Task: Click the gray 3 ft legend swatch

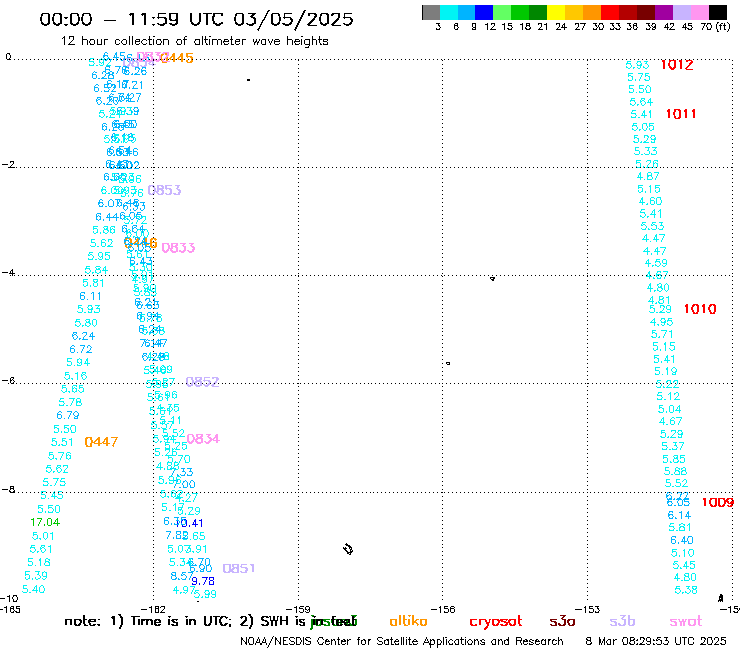Action: tap(431, 12)
